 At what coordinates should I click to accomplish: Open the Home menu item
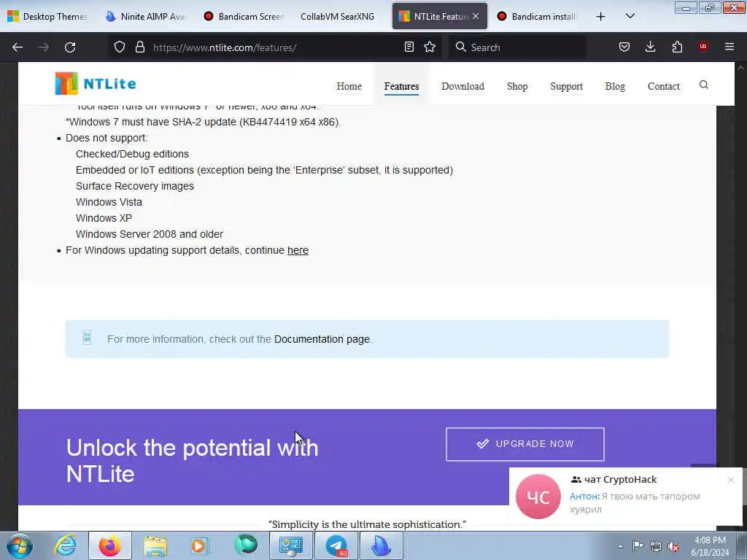pos(349,86)
